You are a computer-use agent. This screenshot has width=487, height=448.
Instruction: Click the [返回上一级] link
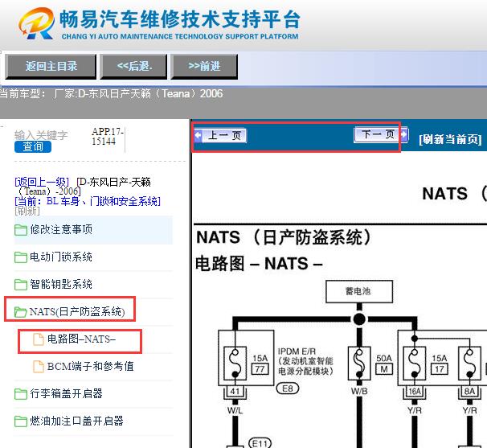pyautogui.click(x=42, y=182)
